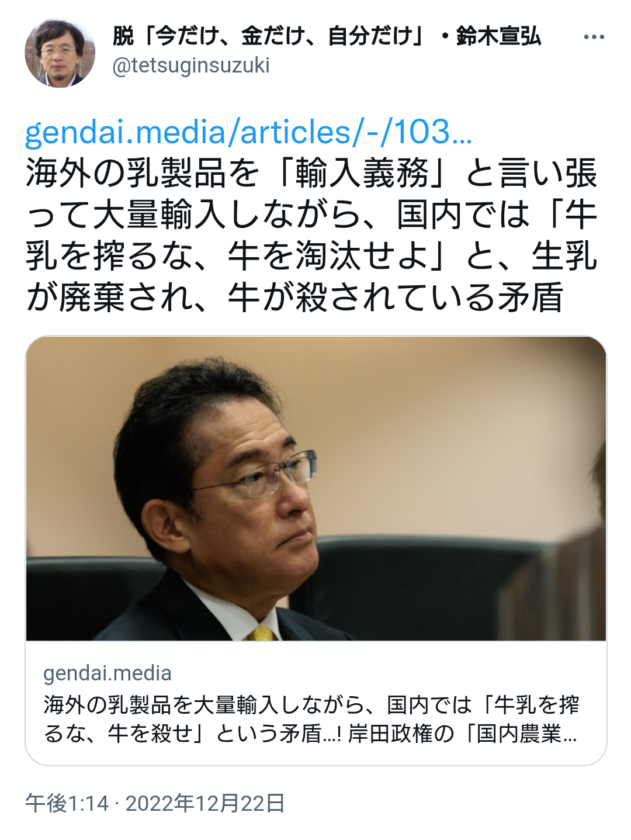Image resolution: width=631 pixels, height=840 pixels.
Task: Select the tweet body text starting 海外の乳製品を
Action: click(x=311, y=236)
